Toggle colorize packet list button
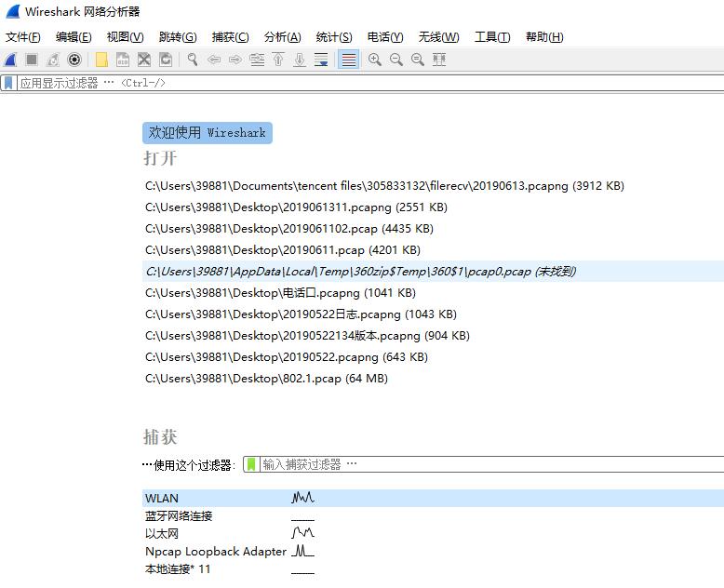The width and height of the screenshot is (724, 588). (x=348, y=60)
